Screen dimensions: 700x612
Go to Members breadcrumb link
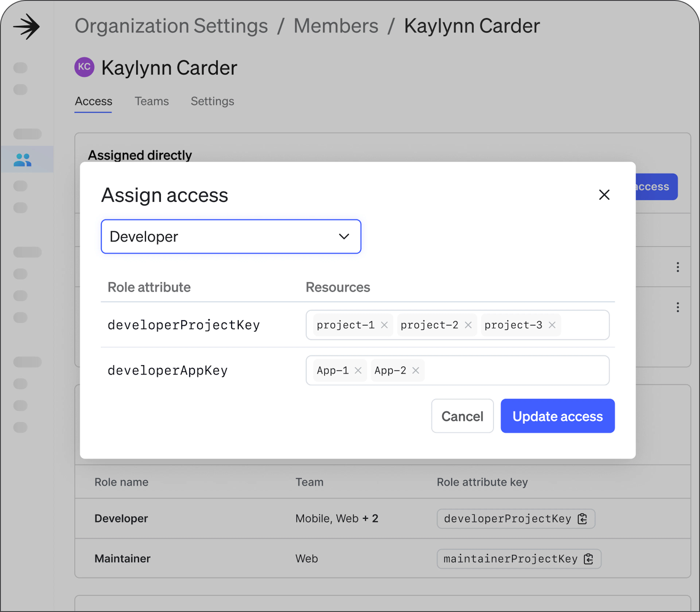coord(336,26)
